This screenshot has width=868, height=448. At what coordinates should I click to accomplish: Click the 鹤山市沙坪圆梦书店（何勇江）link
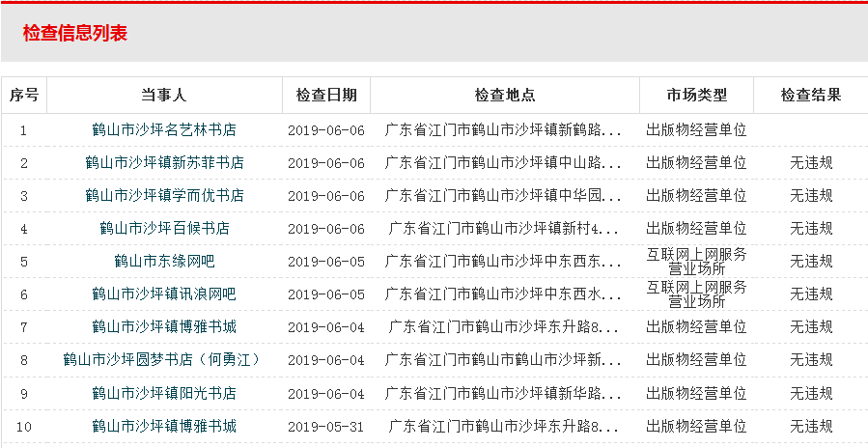pos(164,360)
